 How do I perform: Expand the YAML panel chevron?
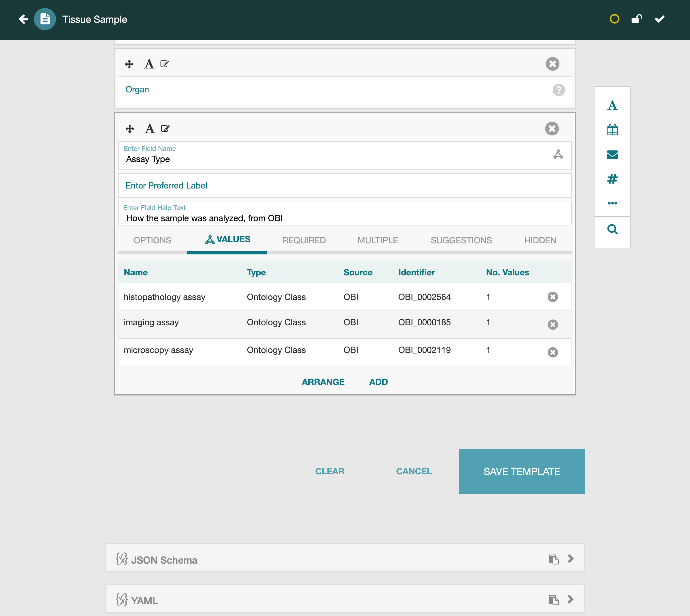point(570,599)
